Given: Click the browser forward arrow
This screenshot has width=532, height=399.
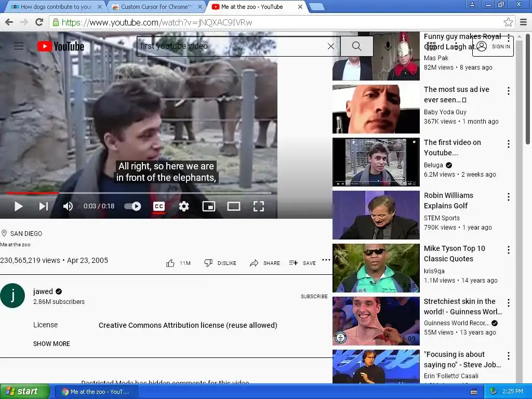Looking at the screenshot, I should pyautogui.click(x=24, y=22).
